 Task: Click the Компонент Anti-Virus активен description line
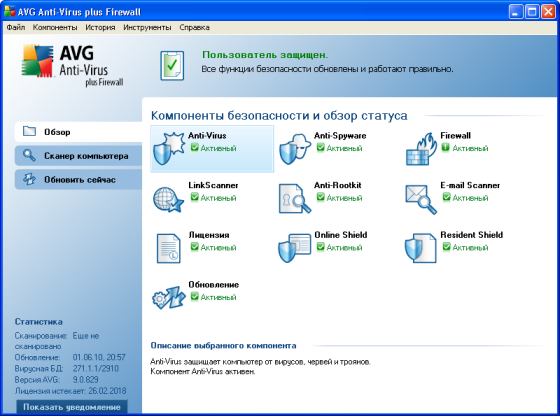coord(203,372)
